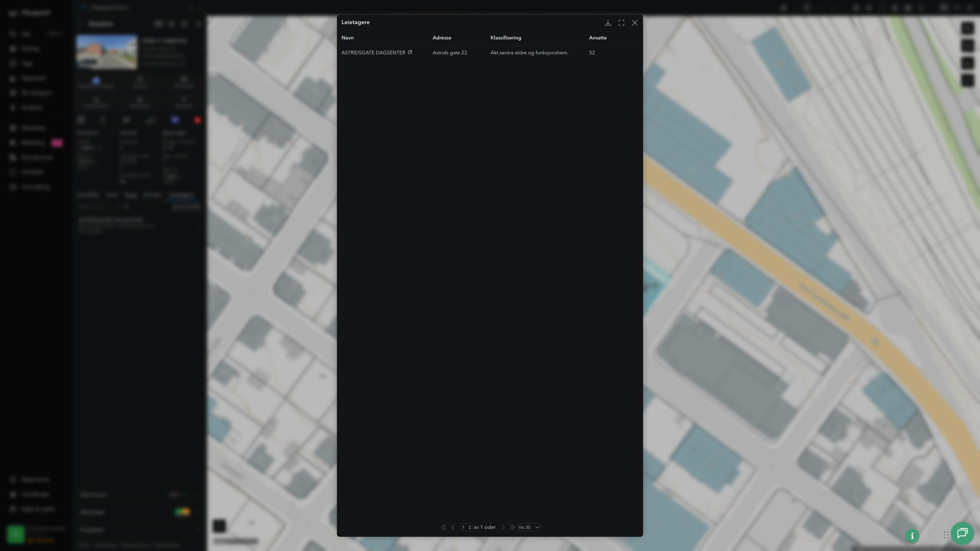Go to the first page of tenants
Image resolution: width=980 pixels, height=551 pixels.
[x=444, y=527]
